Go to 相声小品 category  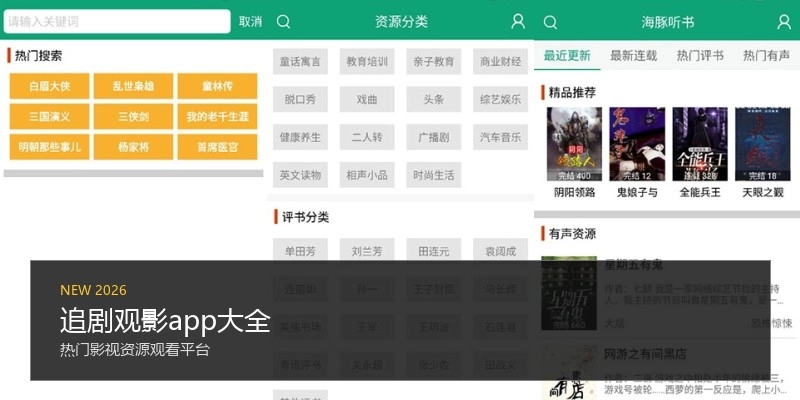coord(367,175)
